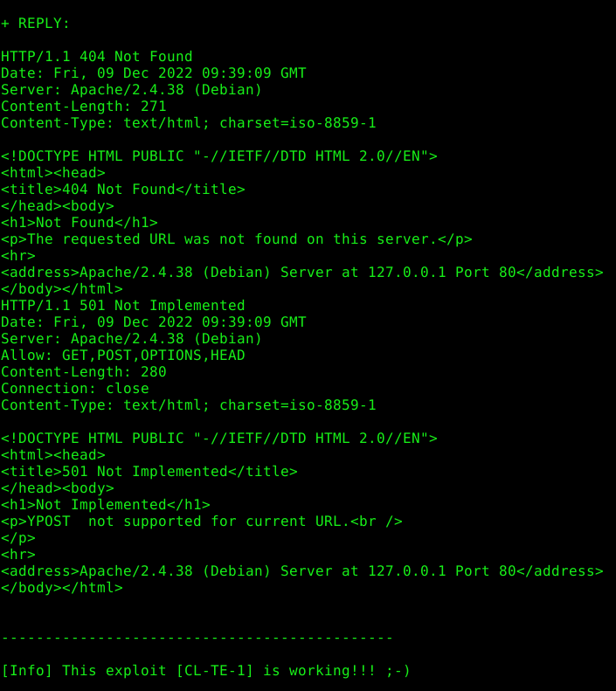616x691 pixels.
Task: Click the '+ REPLY:' header line
Action: 35,24
